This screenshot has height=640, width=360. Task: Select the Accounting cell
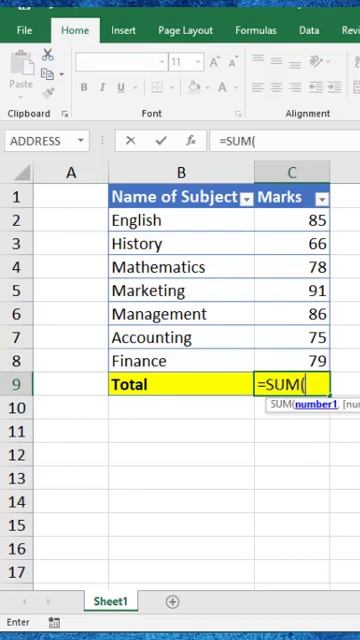tap(181, 338)
